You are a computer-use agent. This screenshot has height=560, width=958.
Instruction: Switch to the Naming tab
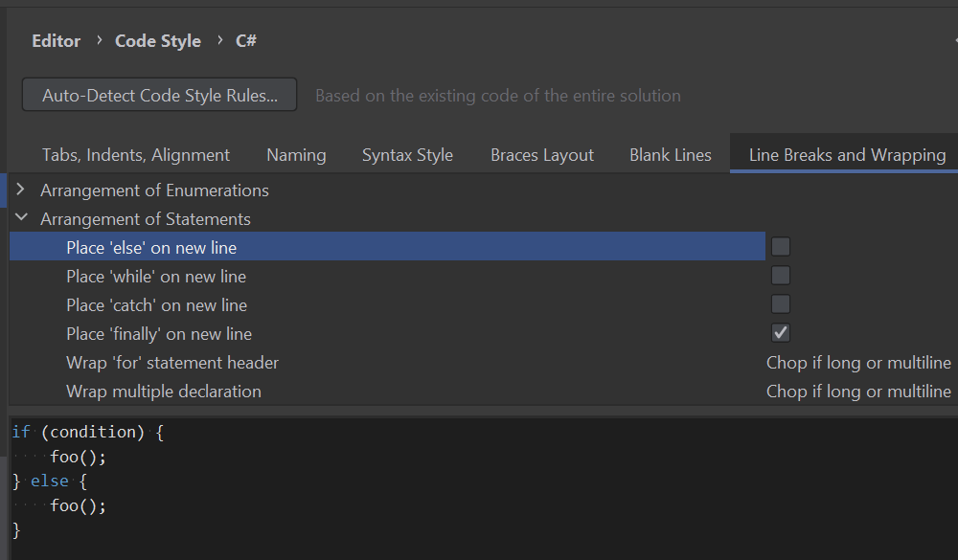coord(296,155)
